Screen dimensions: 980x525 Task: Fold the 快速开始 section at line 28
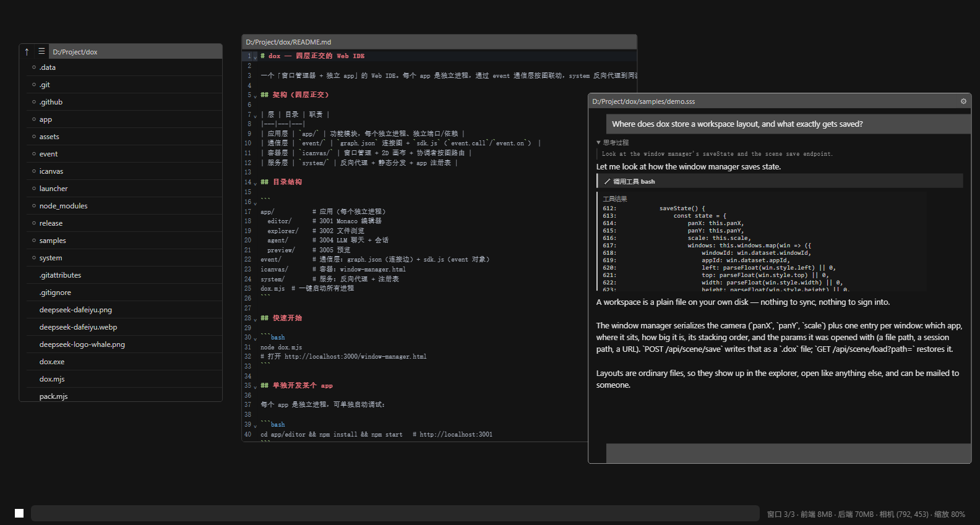tap(255, 319)
